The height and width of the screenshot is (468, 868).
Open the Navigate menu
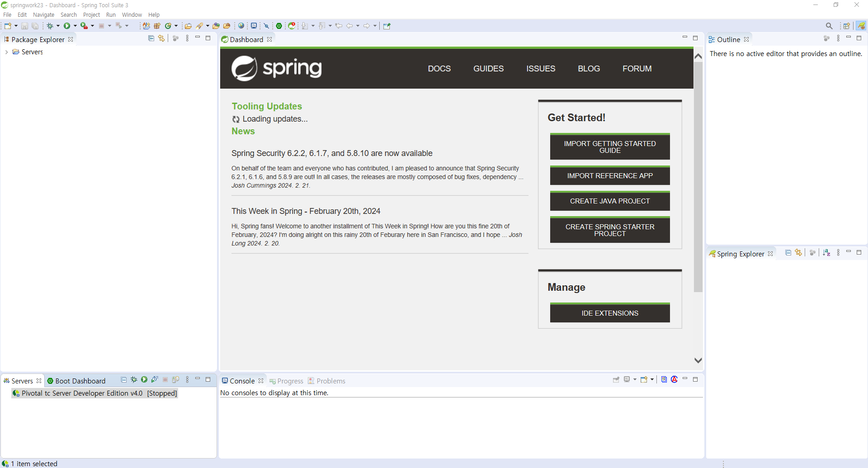43,15
